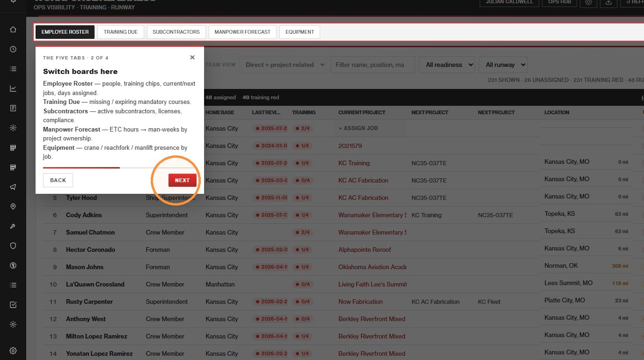
Task: Click the LOCATION column header
Action: click(x=557, y=112)
